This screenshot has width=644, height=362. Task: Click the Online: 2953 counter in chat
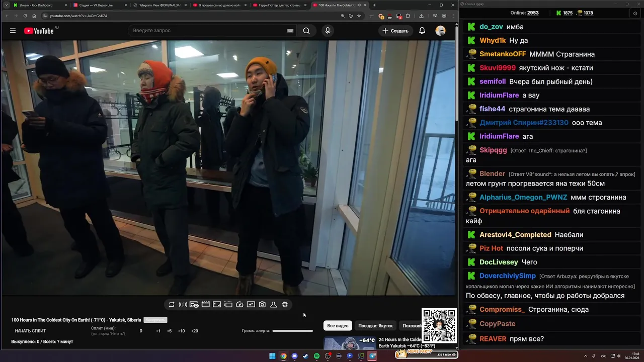(524, 13)
